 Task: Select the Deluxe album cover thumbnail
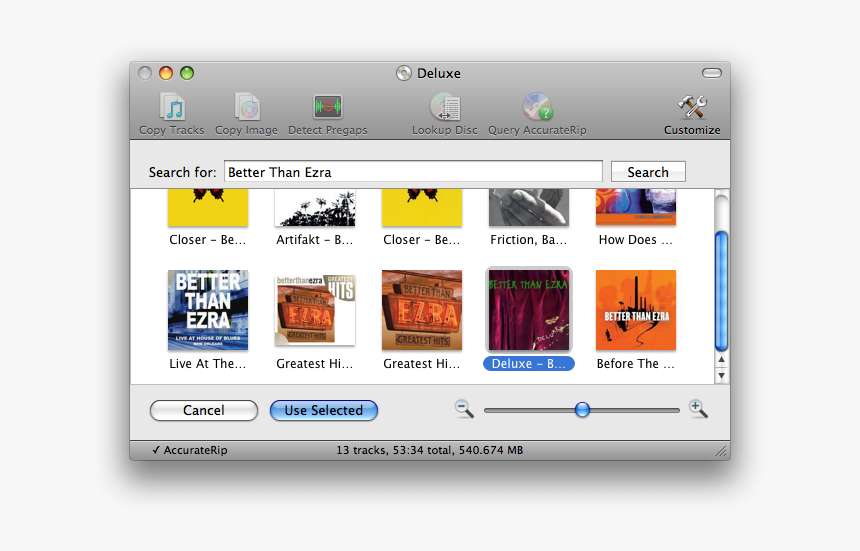[529, 310]
